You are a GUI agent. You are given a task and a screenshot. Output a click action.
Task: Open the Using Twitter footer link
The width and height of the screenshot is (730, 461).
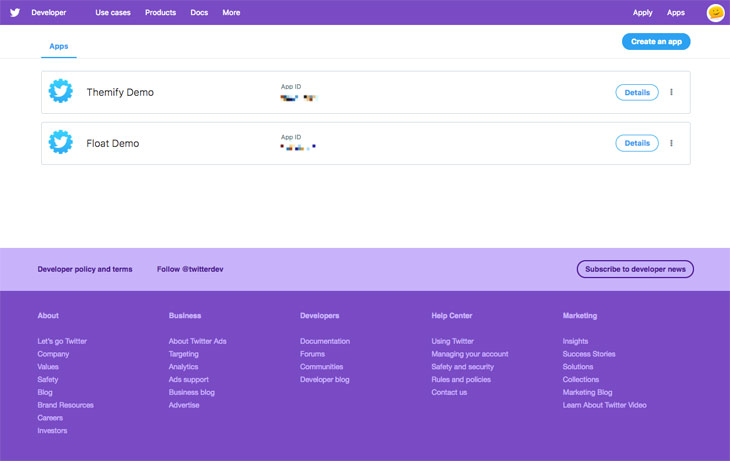pyautogui.click(x=452, y=341)
